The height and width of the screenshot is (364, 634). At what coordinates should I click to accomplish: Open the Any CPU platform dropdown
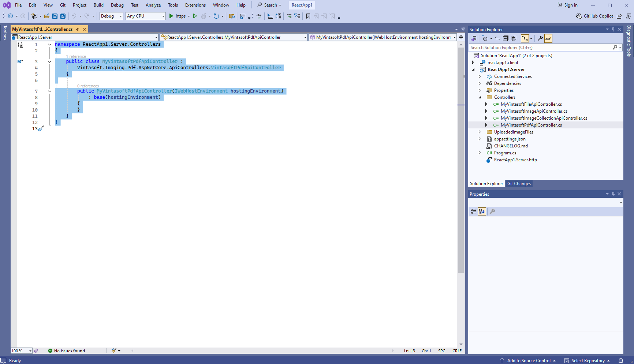[x=145, y=16]
